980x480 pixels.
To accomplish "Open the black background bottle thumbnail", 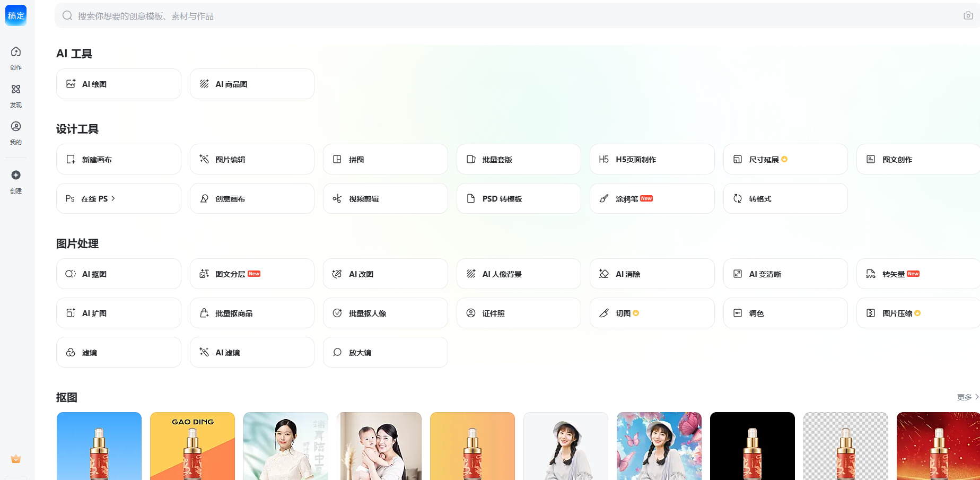I will (x=752, y=446).
